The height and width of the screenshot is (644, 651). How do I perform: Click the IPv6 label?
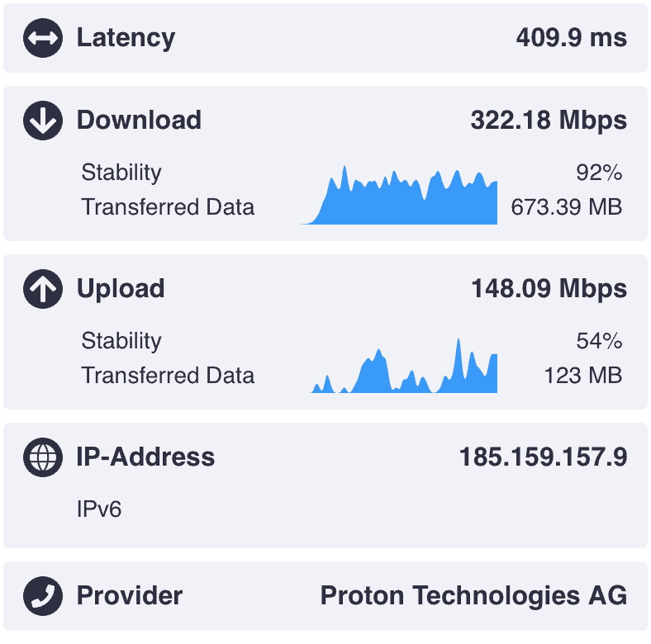coord(99,509)
